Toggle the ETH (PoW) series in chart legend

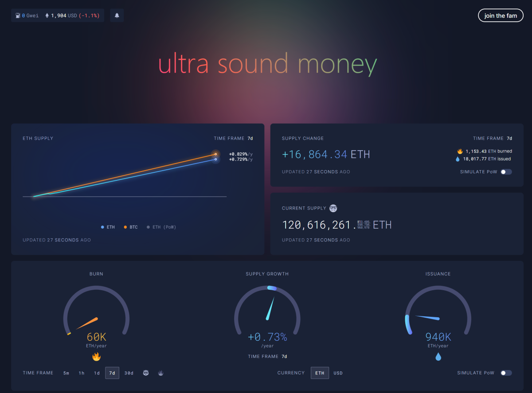click(161, 227)
